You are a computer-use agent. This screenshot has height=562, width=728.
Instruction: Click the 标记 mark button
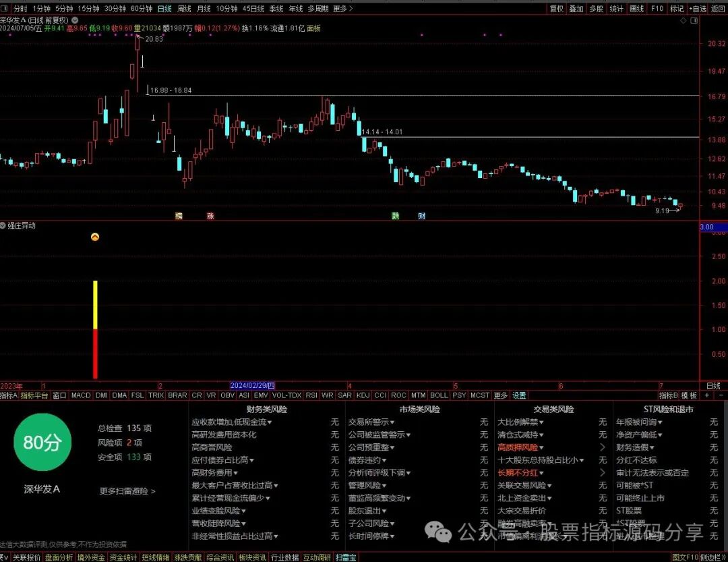[677, 8]
